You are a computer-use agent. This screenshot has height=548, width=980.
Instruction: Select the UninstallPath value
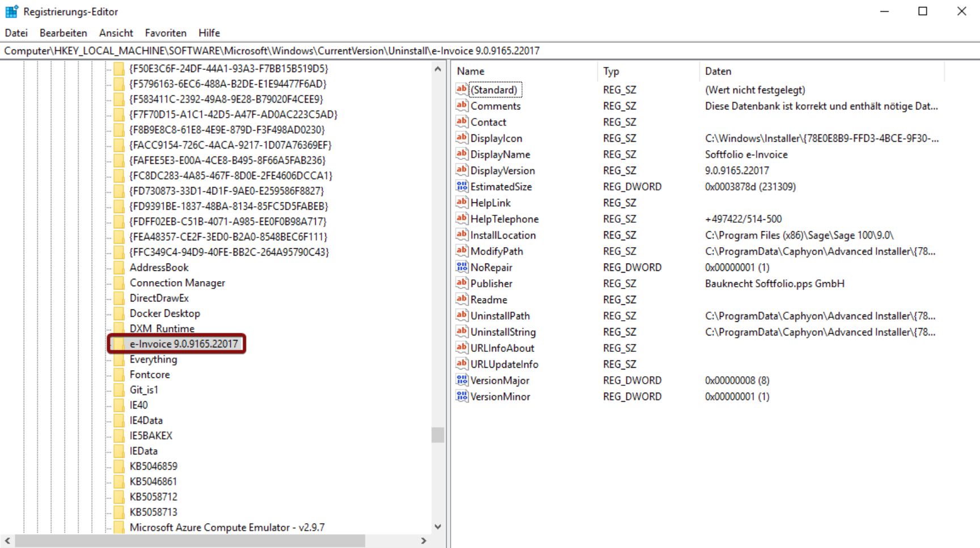click(500, 316)
